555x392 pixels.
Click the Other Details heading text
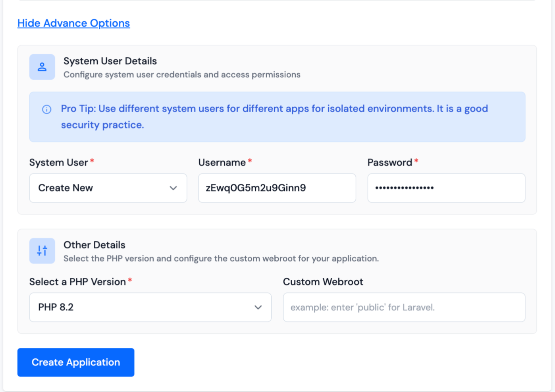click(x=94, y=244)
